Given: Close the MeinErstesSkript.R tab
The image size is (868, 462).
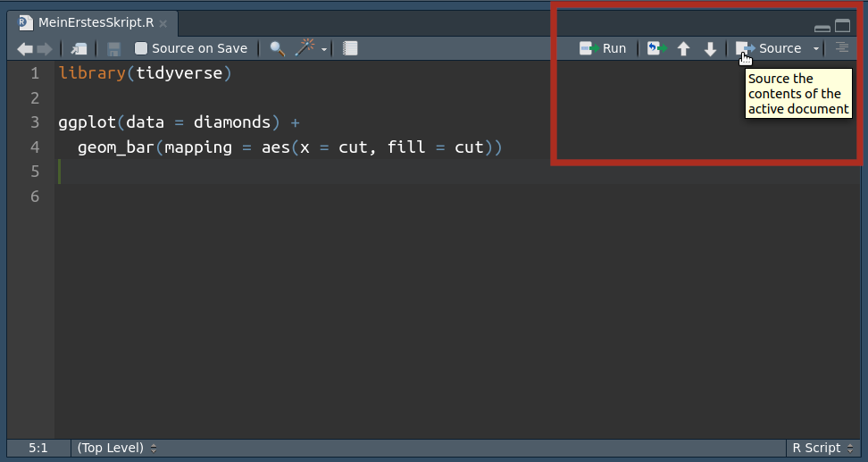Looking at the screenshot, I should tap(163, 23).
